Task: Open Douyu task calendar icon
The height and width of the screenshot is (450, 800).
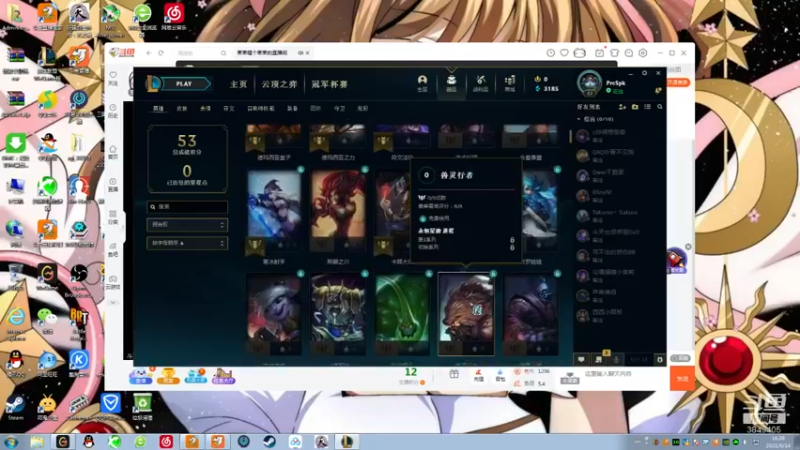Action: 599,53
